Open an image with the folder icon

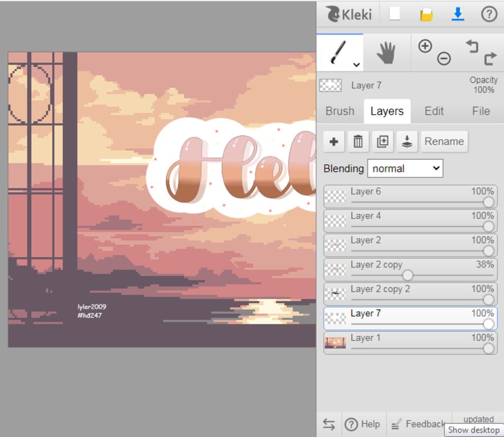[x=426, y=14]
